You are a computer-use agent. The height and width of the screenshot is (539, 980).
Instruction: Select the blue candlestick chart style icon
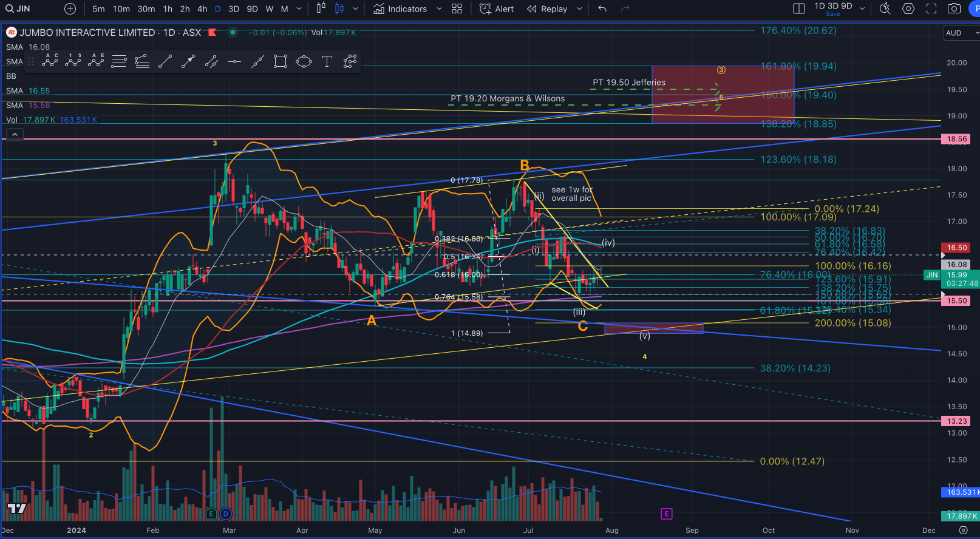pos(339,8)
